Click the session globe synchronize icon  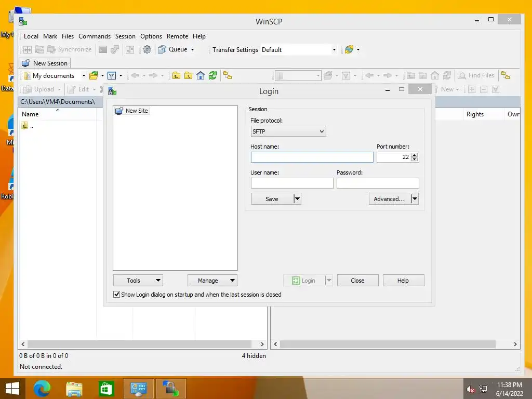pos(349,49)
